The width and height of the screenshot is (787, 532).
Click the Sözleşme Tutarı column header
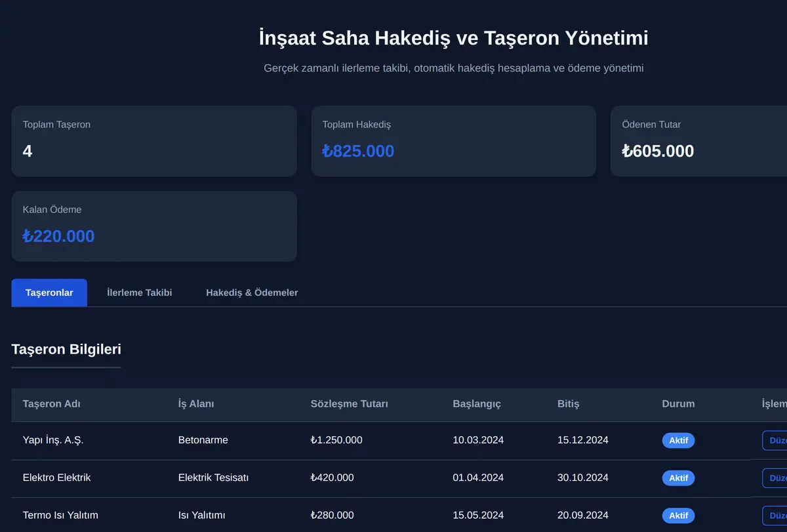(x=350, y=404)
